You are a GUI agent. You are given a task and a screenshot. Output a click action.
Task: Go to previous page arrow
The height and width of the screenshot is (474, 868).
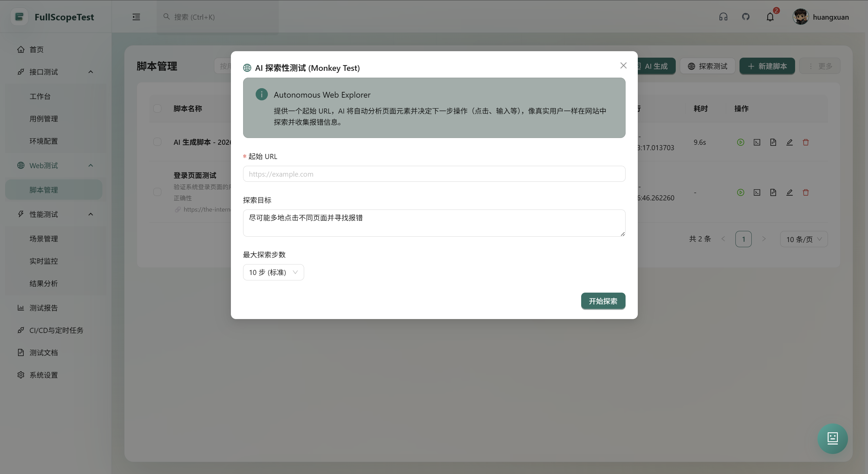723,239
